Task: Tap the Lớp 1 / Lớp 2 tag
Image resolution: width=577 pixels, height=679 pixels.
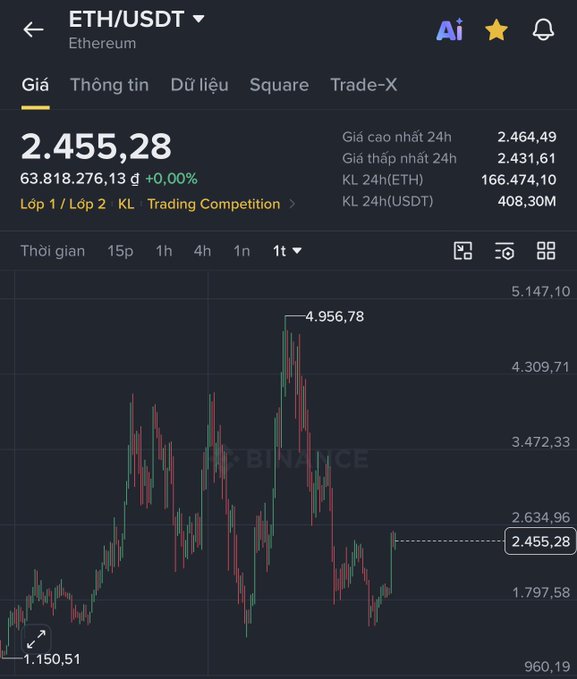Action: pos(63,204)
